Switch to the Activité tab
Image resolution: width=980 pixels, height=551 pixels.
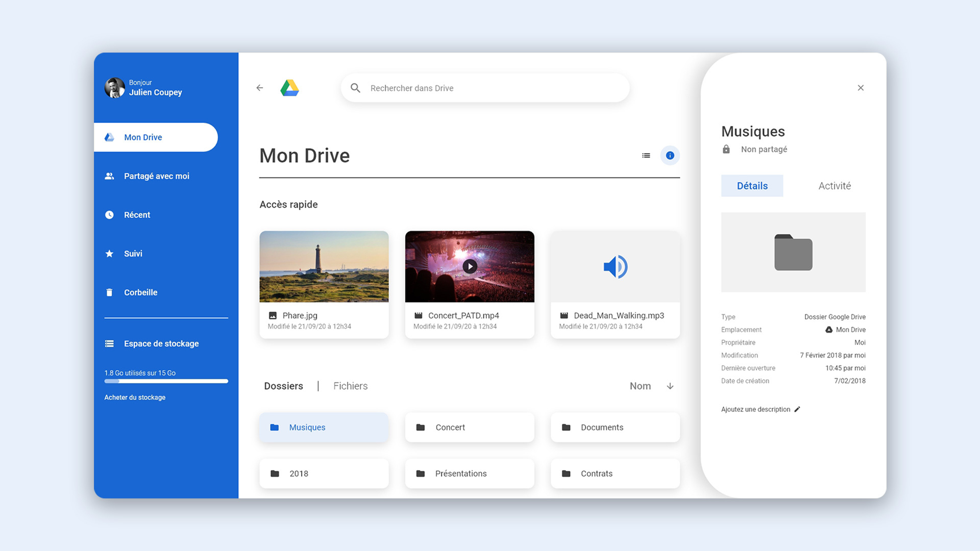(834, 185)
